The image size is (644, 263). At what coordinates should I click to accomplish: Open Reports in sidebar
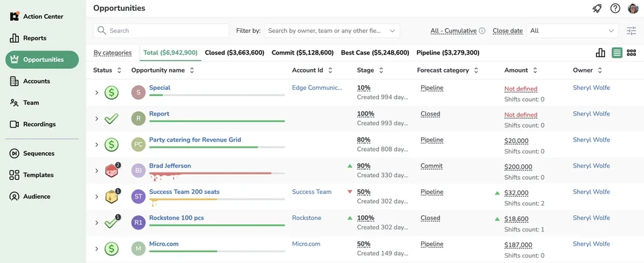tap(28, 38)
